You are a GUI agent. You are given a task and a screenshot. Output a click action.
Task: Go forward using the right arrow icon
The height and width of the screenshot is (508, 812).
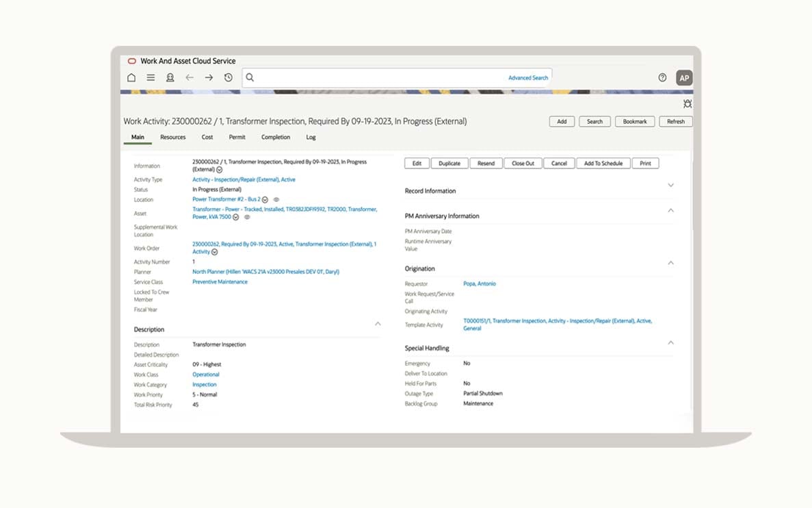[209, 78]
